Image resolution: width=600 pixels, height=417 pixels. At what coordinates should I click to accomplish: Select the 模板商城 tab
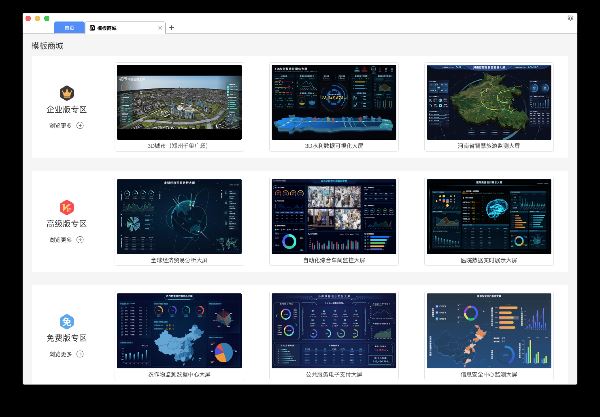[125, 28]
